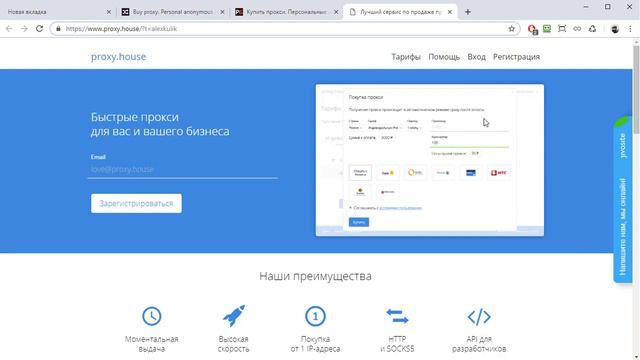The height and width of the screenshot is (360, 640).
Task: Focus the Email input field
Action: (182, 169)
